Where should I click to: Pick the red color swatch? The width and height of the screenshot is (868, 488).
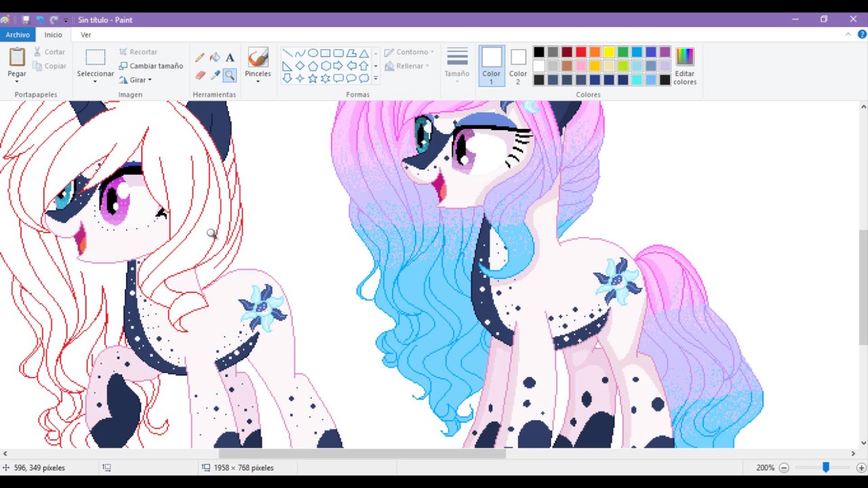point(581,52)
